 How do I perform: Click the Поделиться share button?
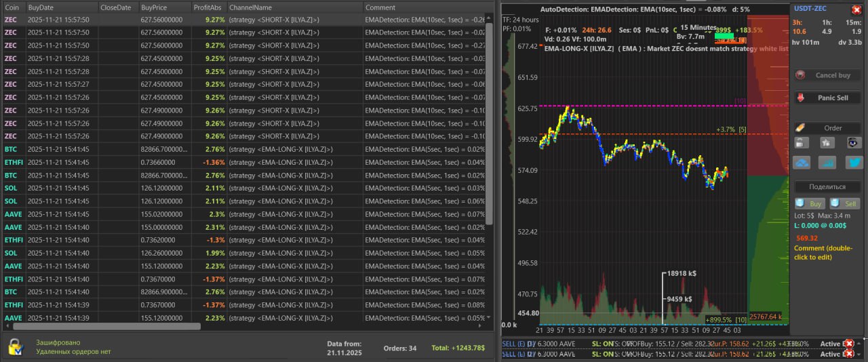point(827,186)
